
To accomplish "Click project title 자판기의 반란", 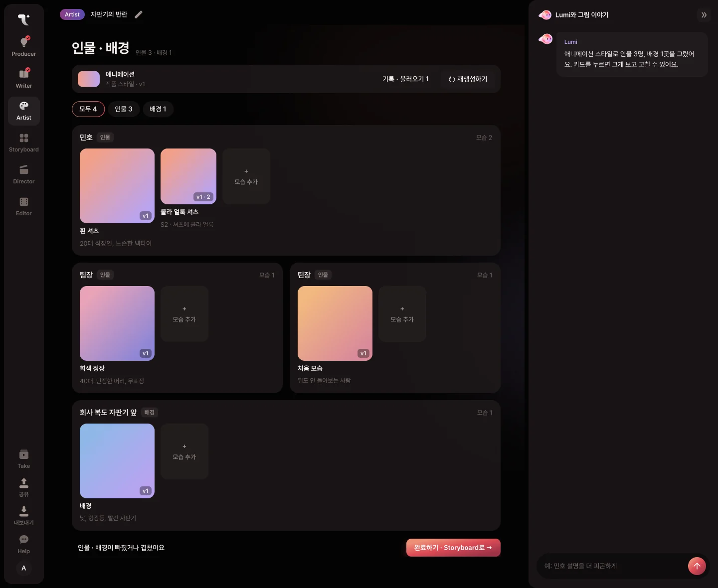I will point(109,14).
